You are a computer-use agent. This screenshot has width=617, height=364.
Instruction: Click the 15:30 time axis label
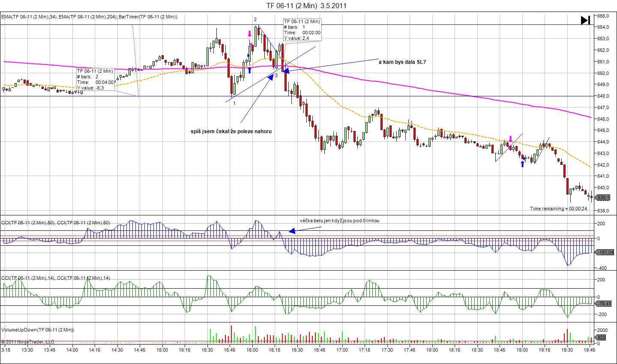207,350
